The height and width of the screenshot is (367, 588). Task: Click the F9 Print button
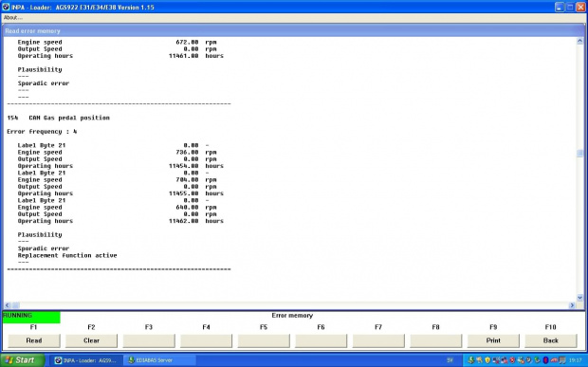tap(493, 340)
